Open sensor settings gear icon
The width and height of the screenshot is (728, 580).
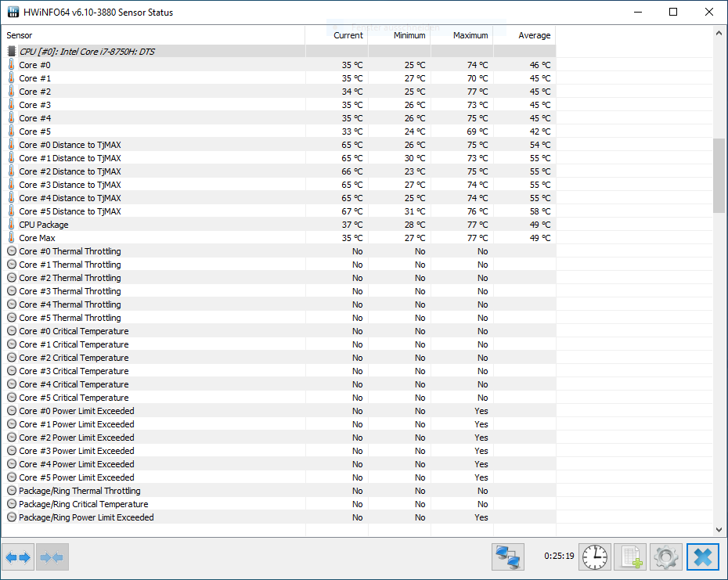[666, 557]
